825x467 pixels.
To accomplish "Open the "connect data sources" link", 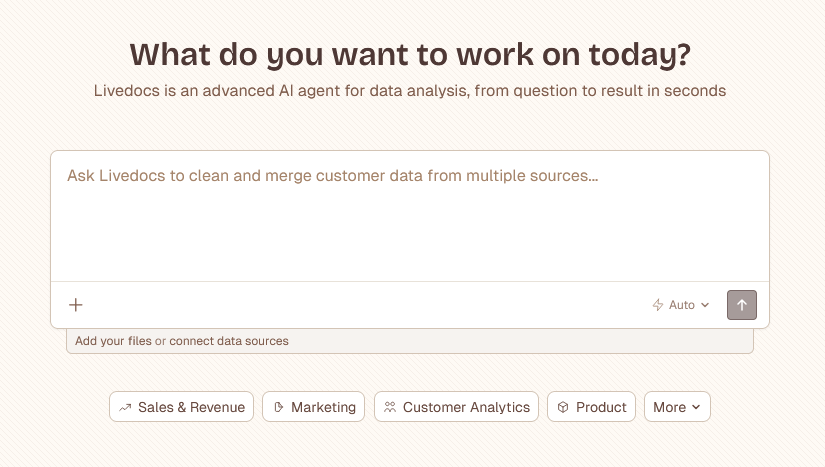I will pos(229,341).
